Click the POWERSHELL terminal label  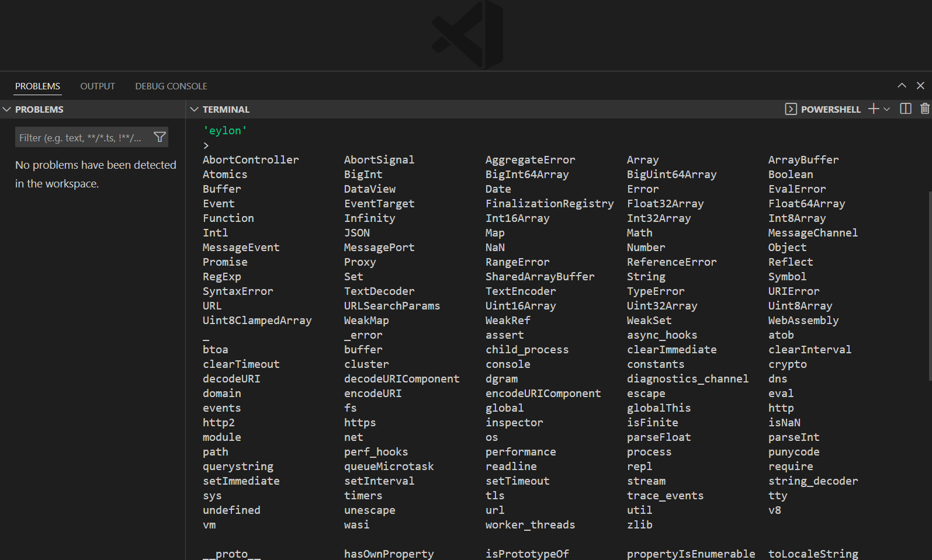click(830, 109)
